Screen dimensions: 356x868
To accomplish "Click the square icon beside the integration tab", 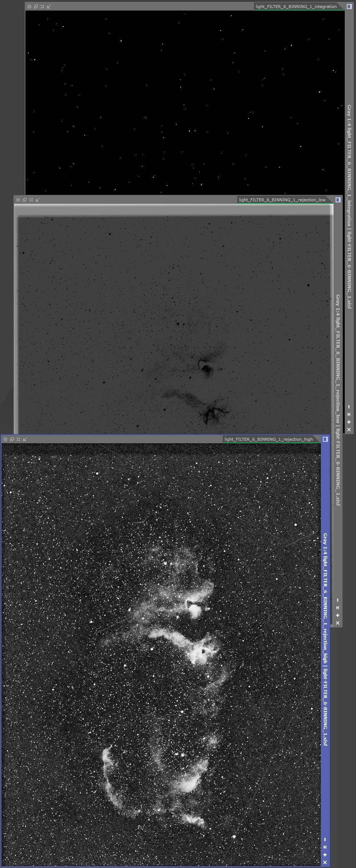I will click(x=349, y=7).
